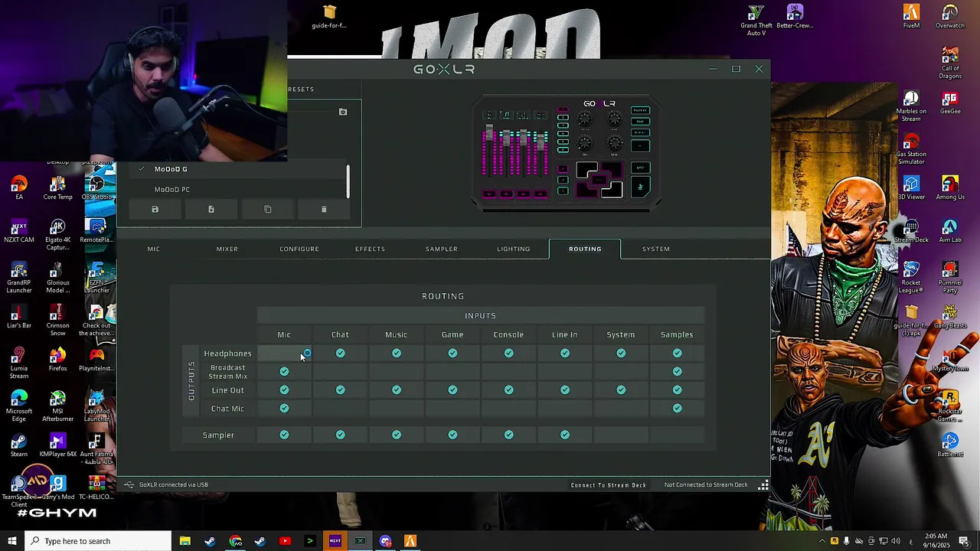This screenshot has width=980, height=551.
Task: Switch to the MIXER tab
Action: [x=227, y=249]
